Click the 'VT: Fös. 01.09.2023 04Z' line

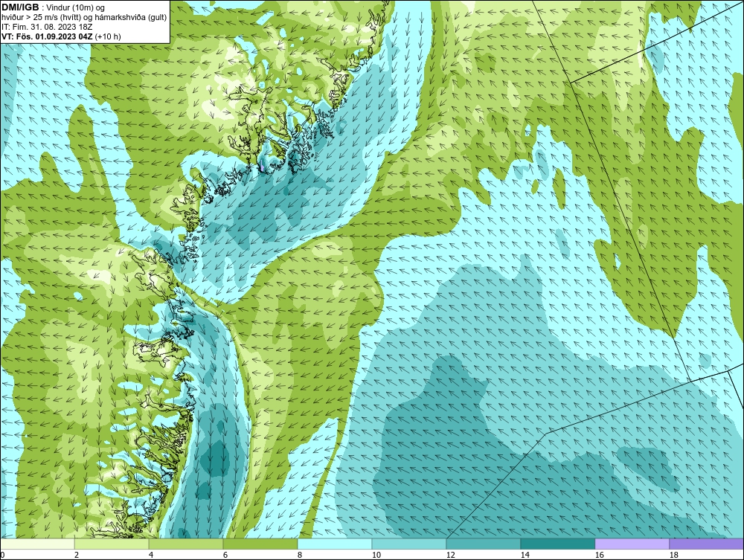point(61,36)
